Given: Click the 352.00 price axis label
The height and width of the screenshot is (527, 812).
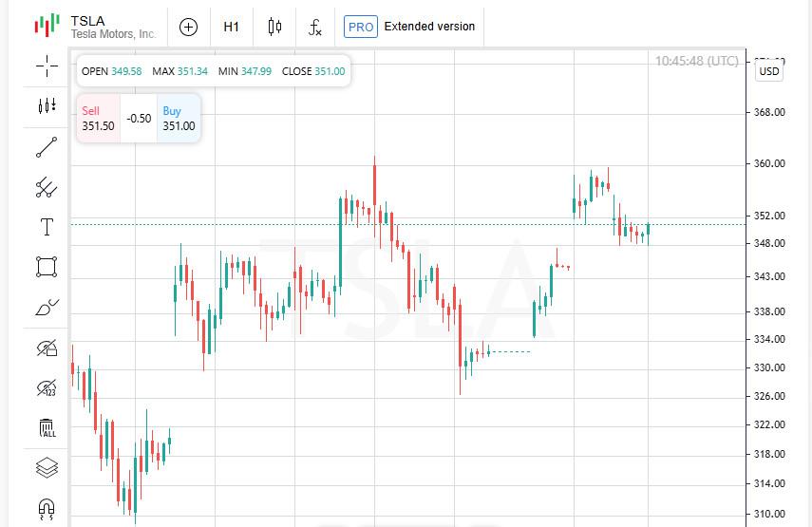Looking at the screenshot, I should pyautogui.click(x=769, y=216).
